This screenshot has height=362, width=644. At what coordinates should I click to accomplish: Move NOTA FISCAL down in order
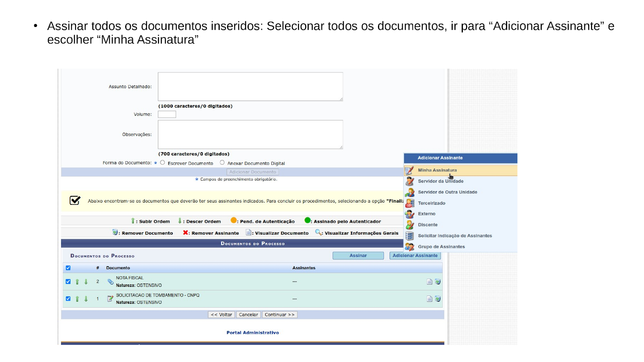point(86,282)
